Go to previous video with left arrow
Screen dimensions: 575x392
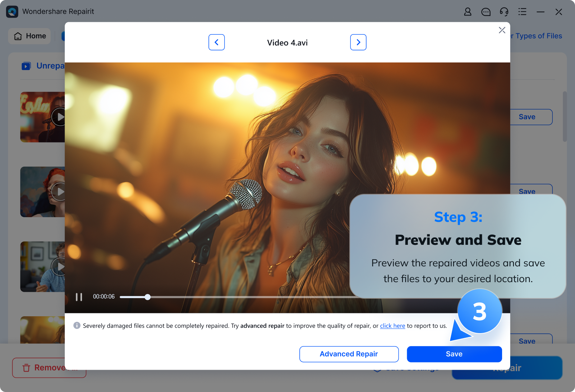(216, 42)
